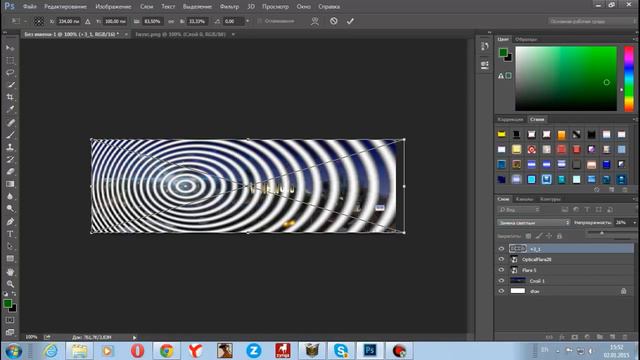Select the Eyedropper tool

[x=10, y=109]
